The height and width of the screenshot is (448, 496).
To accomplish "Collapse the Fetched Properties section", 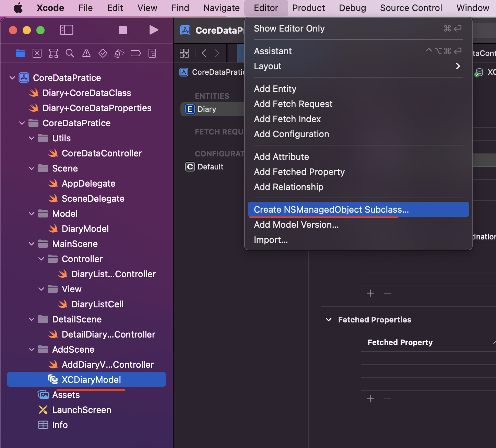I will point(329,320).
